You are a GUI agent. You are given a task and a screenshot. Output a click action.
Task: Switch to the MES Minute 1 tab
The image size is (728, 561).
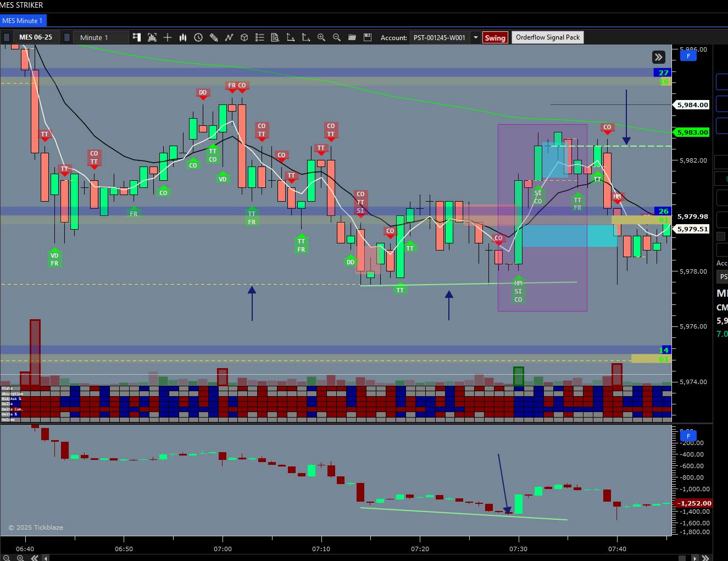[23, 21]
